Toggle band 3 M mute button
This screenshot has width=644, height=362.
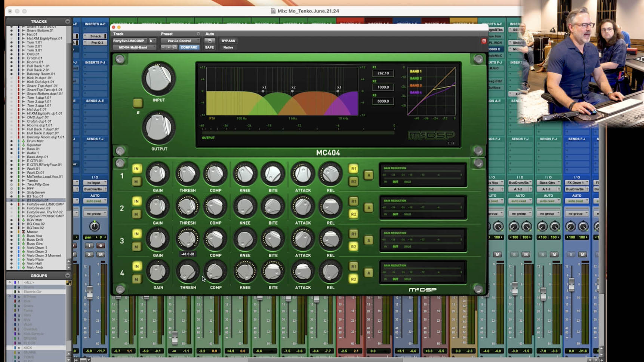(x=136, y=247)
